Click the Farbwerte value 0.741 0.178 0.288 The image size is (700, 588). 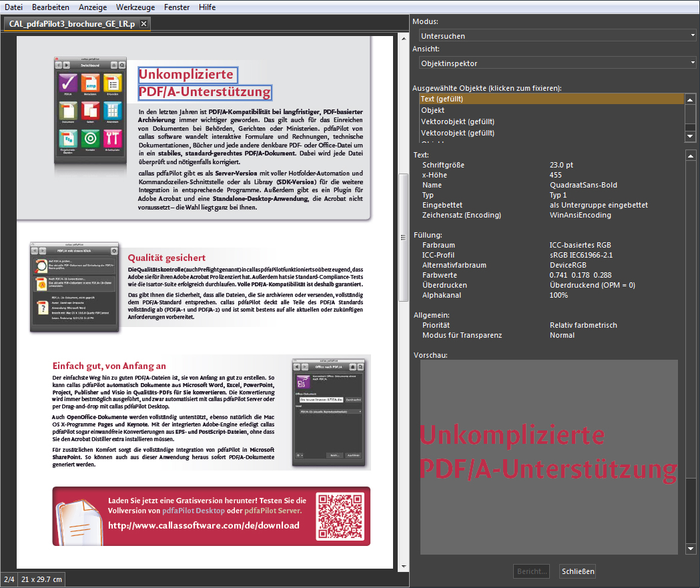[x=581, y=275]
